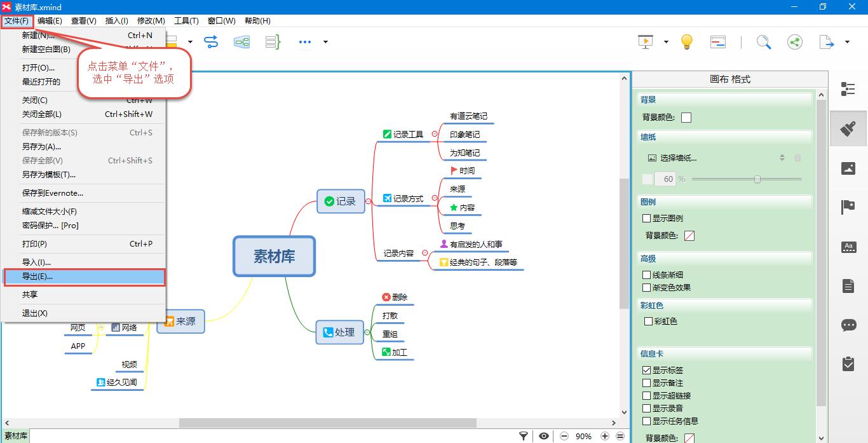868x443 pixels.
Task: Collapse the 记录工具 branch
Action: point(435,134)
